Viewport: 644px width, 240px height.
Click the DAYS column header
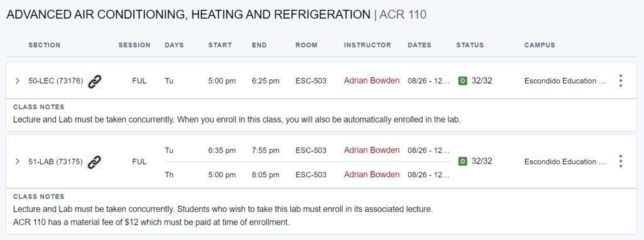tap(174, 45)
